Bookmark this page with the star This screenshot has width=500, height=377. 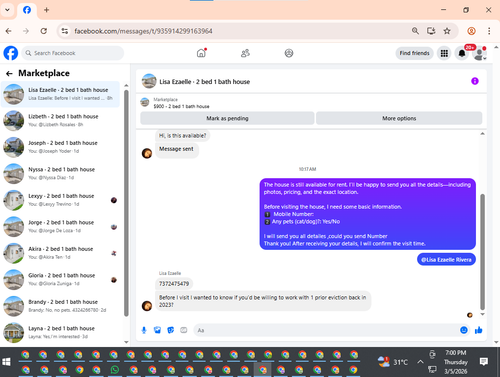tap(447, 31)
